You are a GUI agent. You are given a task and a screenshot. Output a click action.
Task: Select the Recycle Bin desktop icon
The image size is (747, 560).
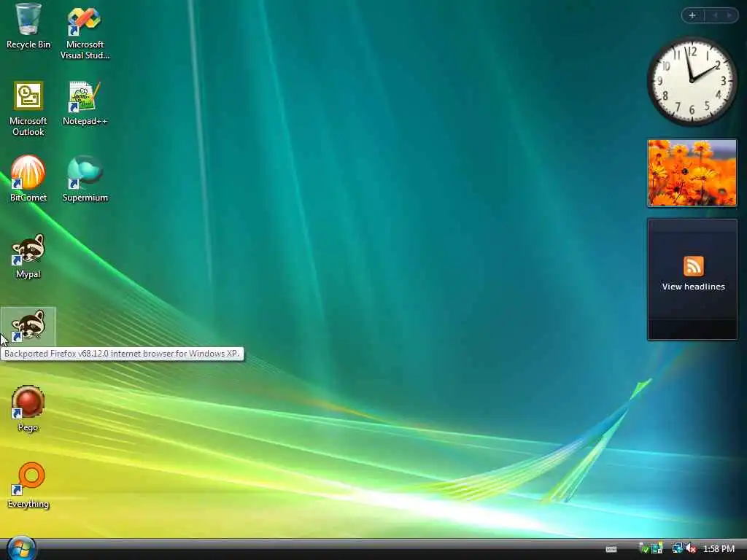pos(28,26)
